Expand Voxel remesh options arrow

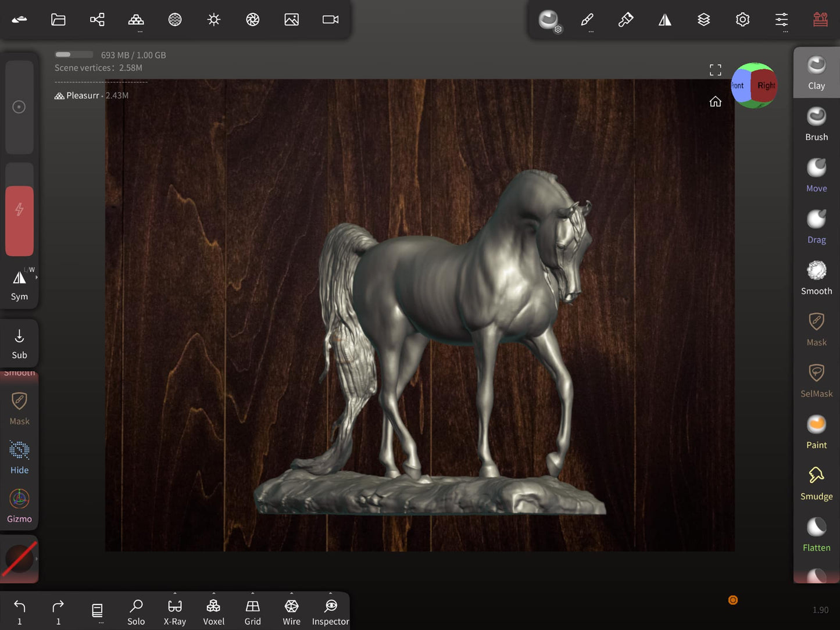(214, 594)
